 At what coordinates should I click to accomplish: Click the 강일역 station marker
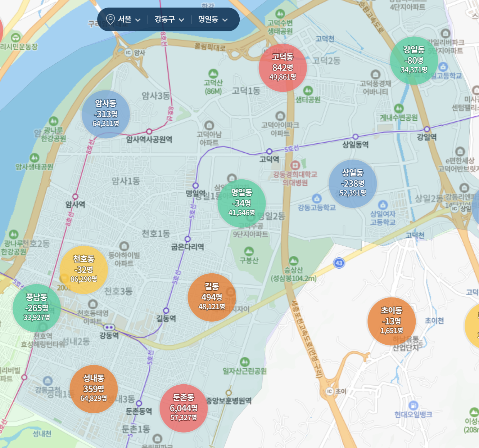427,129
